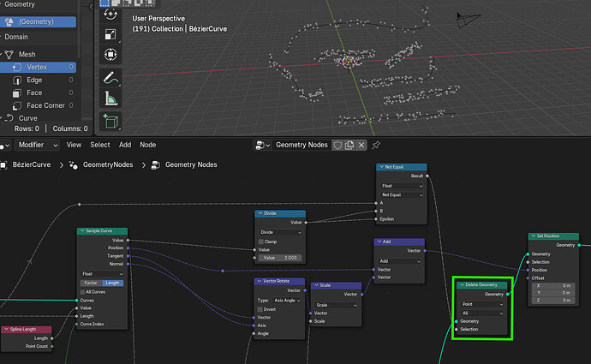Image resolution: width=591 pixels, height=364 pixels.
Task: Enable Clamp checkbox in Divide node
Action: [261, 242]
